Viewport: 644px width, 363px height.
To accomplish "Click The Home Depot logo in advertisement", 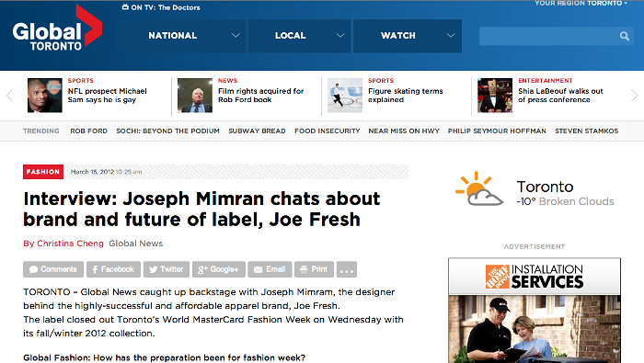I will pyautogui.click(x=498, y=277).
